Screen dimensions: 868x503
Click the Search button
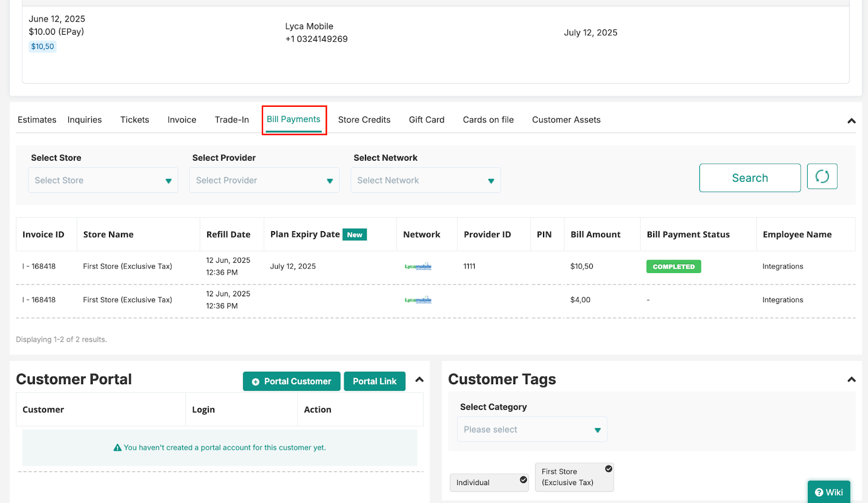(750, 178)
